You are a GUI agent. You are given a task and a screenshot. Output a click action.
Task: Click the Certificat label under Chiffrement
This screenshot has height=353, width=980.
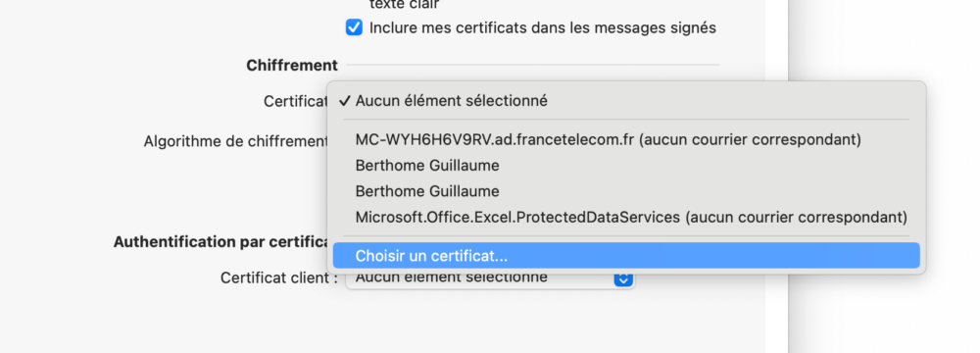point(296,101)
